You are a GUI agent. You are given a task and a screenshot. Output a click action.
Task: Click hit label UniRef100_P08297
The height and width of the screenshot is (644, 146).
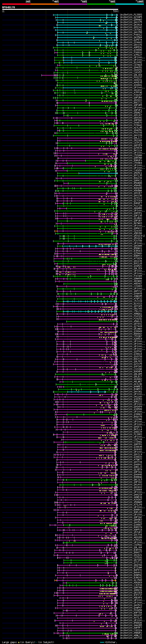point(131,95)
